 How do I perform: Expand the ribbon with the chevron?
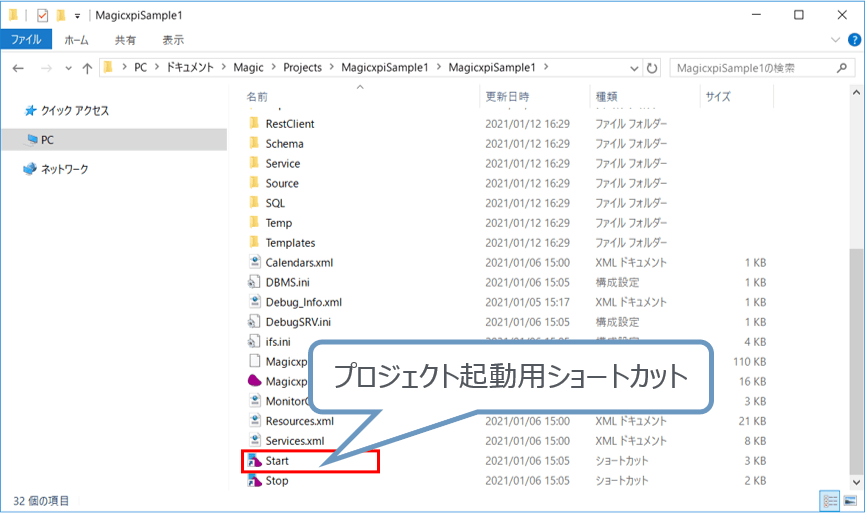pyautogui.click(x=836, y=40)
